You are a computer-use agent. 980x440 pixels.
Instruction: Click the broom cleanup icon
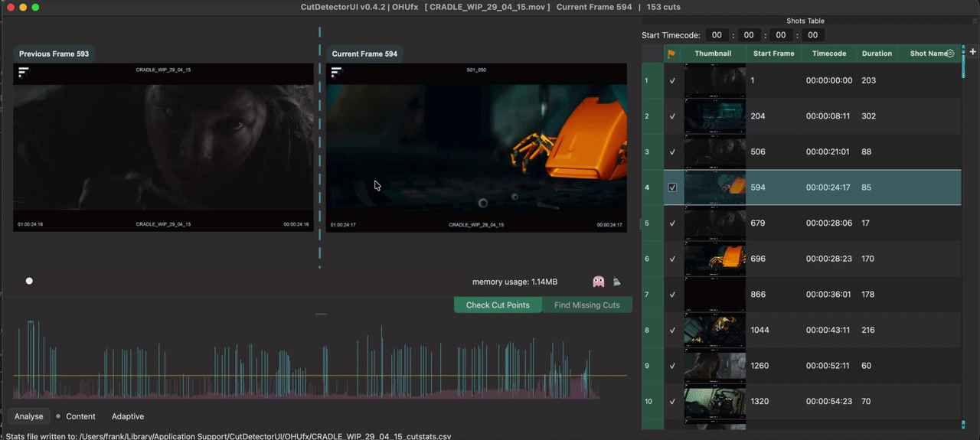[616, 282]
